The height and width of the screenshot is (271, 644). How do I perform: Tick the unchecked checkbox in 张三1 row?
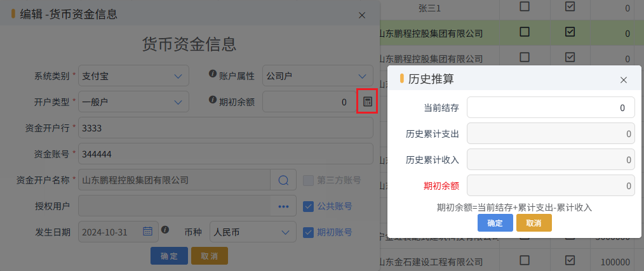click(525, 6)
